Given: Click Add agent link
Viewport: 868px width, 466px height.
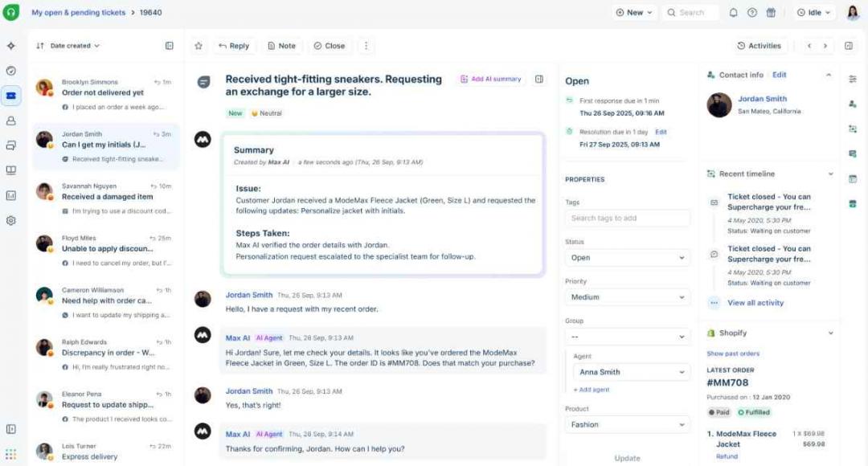Looking at the screenshot, I should 592,390.
